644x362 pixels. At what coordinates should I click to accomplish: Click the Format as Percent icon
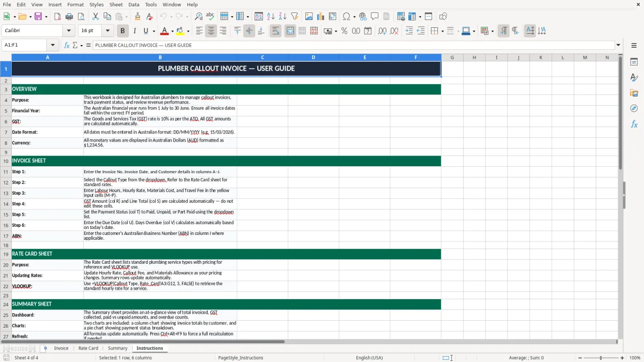[344, 31]
